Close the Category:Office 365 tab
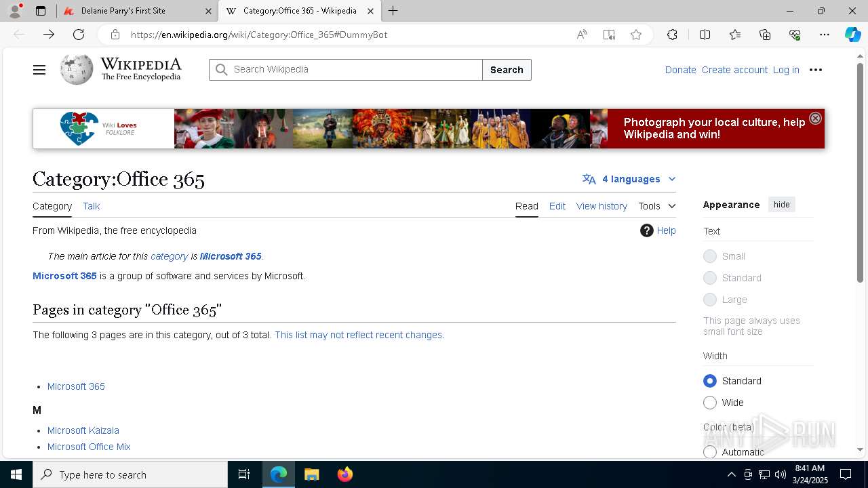 point(370,11)
